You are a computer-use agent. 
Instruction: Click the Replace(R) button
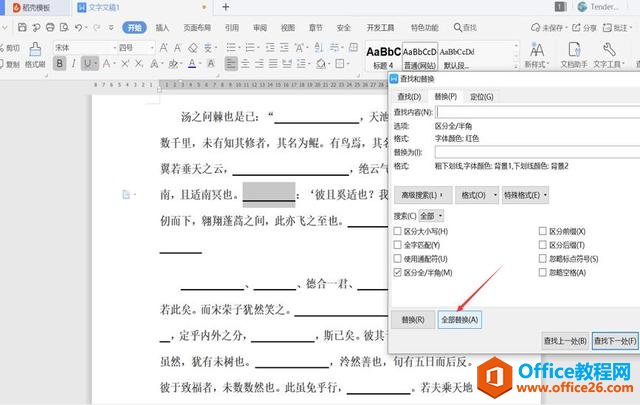[x=413, y=319]
